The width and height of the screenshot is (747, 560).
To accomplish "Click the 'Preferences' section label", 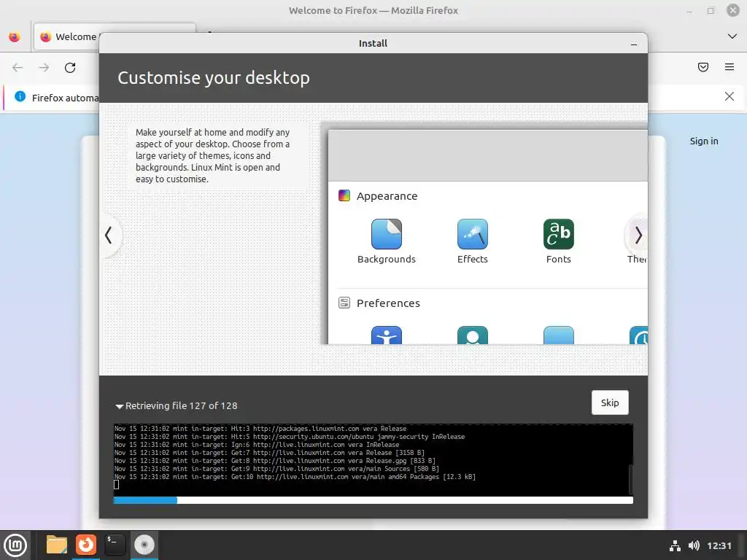I will (388, 303).
